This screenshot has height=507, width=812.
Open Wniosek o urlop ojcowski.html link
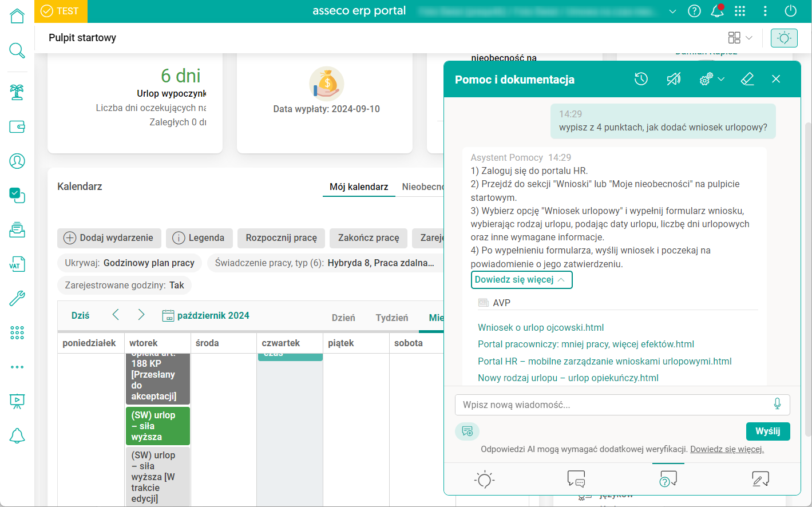pyautogui.click(x=541, y=327)
